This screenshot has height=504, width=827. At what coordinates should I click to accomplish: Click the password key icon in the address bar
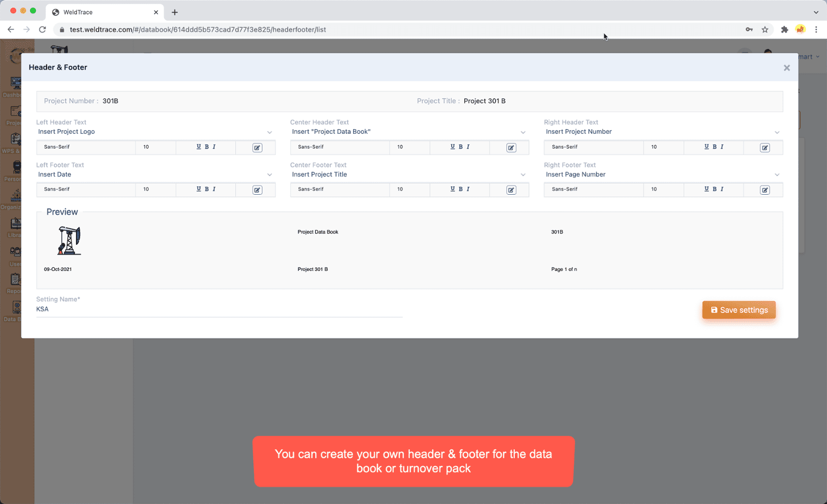point(748,29)
